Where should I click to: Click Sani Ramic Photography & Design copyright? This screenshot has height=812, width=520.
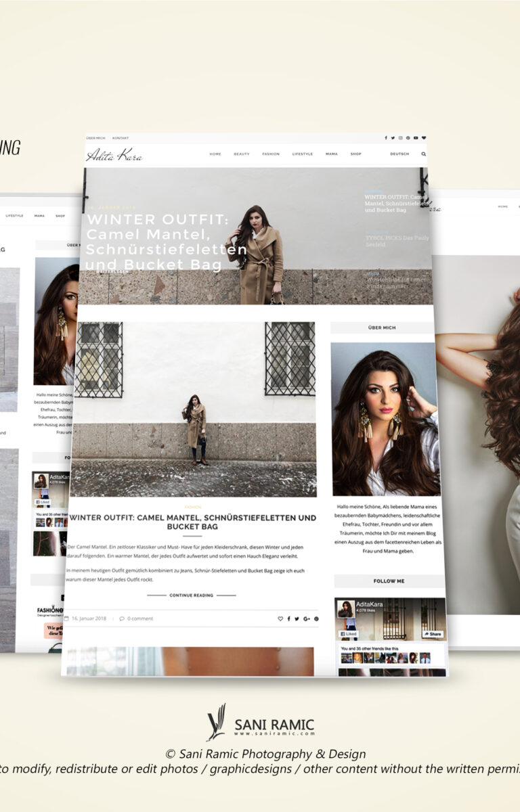tap(266, 754)
